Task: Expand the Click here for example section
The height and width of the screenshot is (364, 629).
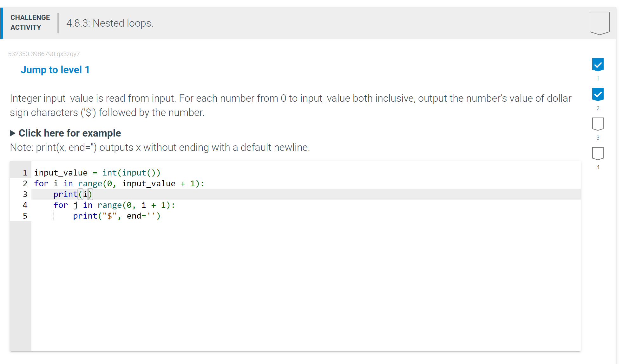Action: pyautogui.click(x=69, y=133)
